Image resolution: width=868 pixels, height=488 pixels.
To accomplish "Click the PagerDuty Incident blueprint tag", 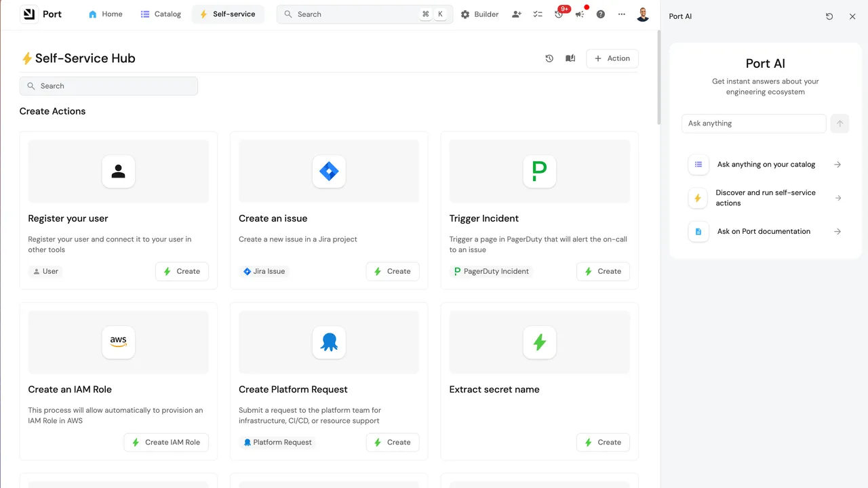I will coord(491,271).
